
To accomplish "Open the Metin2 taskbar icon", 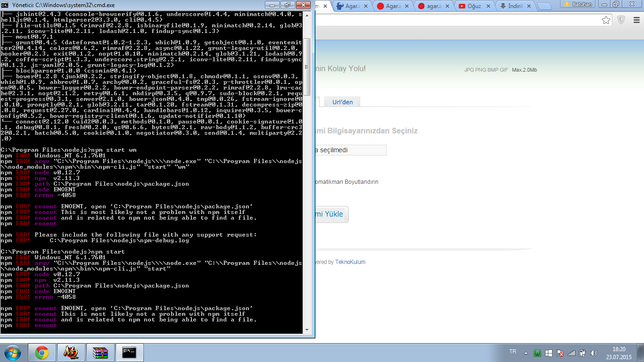I will 71,353.
